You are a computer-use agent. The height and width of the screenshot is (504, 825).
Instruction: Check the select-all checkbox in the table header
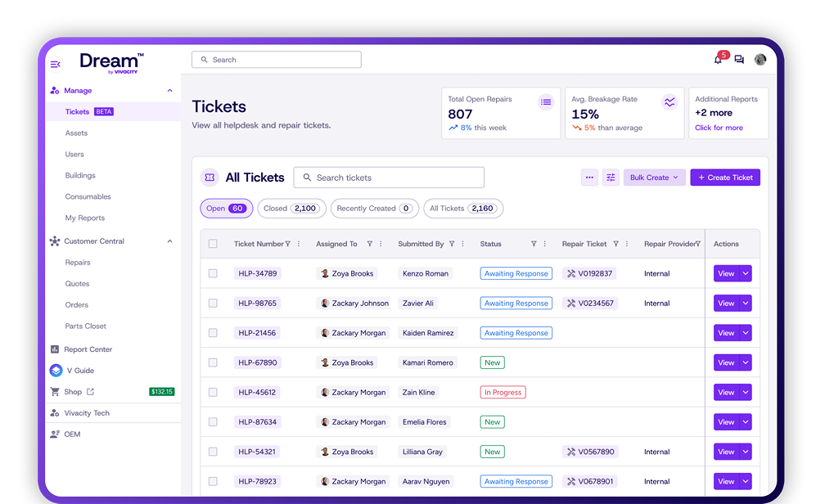[213, 243]
